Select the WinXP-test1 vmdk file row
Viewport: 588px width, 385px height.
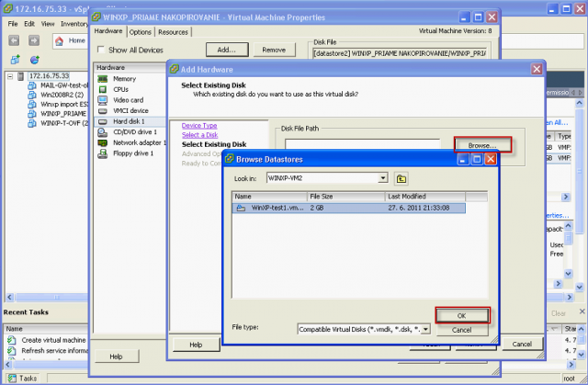point(349,208)
